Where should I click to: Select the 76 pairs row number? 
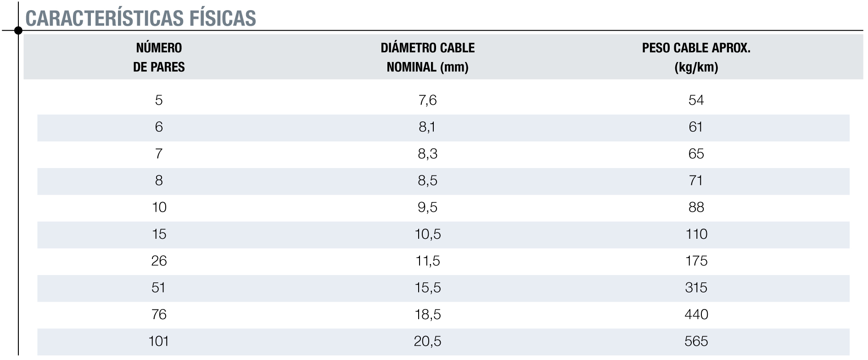(x=159, y=315)
